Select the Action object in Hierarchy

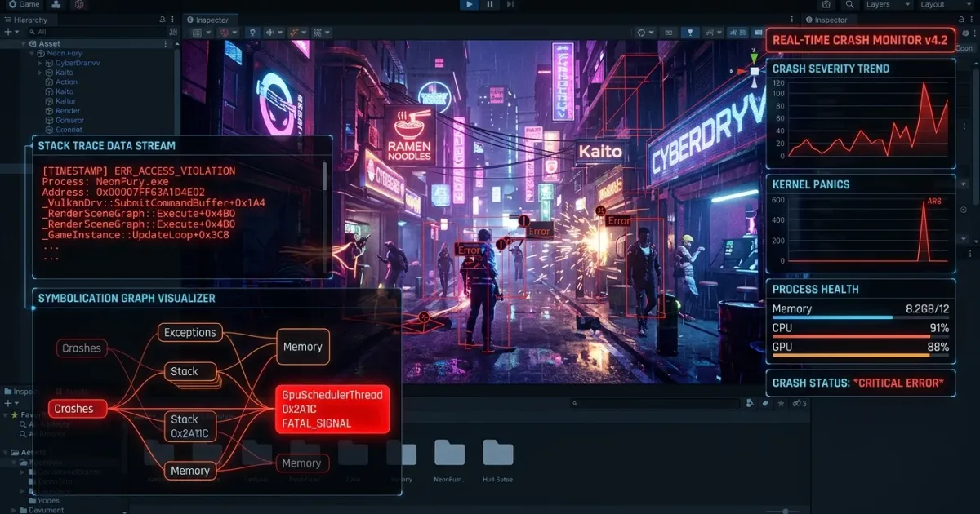click(x=66, y=82)
